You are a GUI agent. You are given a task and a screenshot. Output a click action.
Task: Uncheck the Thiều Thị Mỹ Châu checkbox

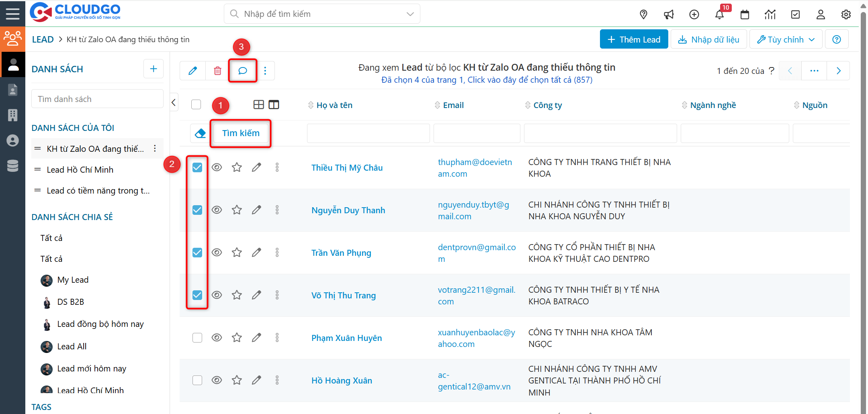coord(197,167)
